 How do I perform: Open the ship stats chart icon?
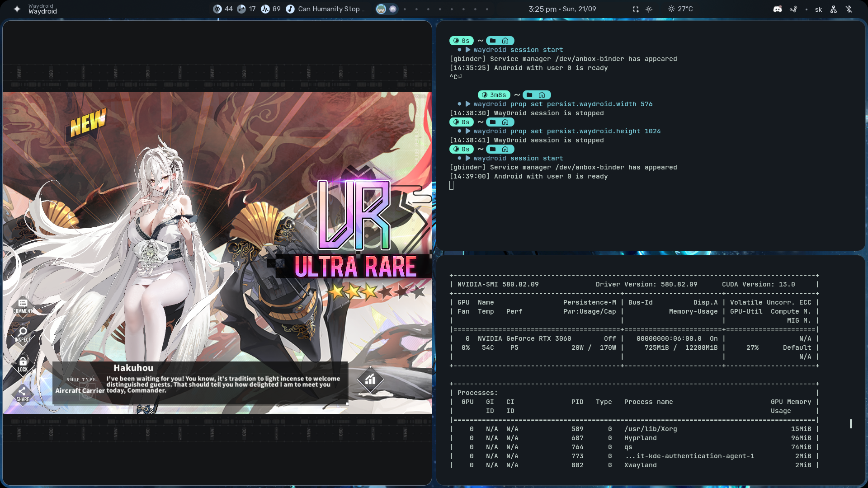(x=370, y=380)
